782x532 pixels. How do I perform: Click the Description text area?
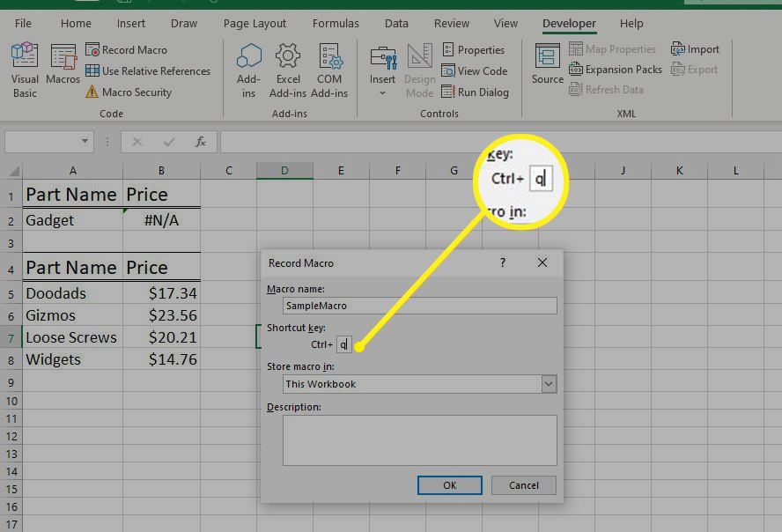419,440
